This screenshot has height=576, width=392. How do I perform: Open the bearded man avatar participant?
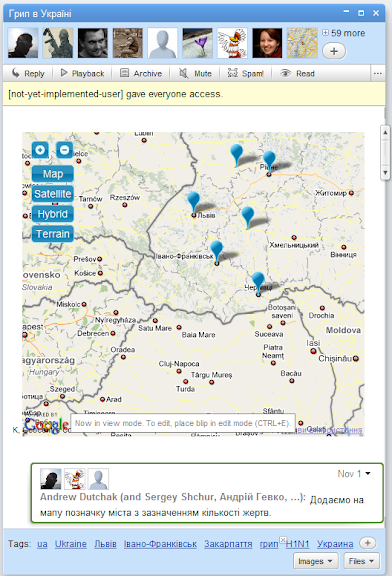[93, 43]
